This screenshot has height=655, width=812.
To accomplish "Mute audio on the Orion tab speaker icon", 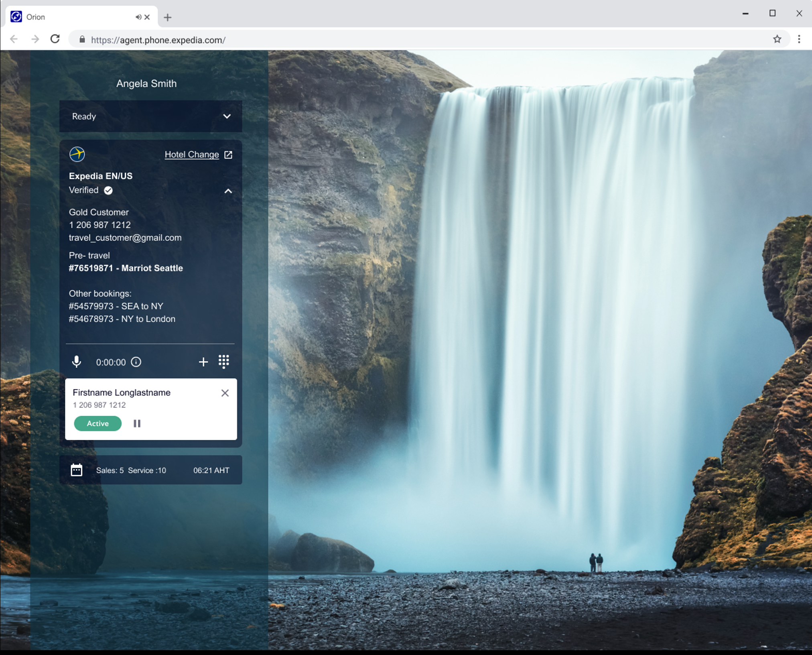I will click(138, 17).
